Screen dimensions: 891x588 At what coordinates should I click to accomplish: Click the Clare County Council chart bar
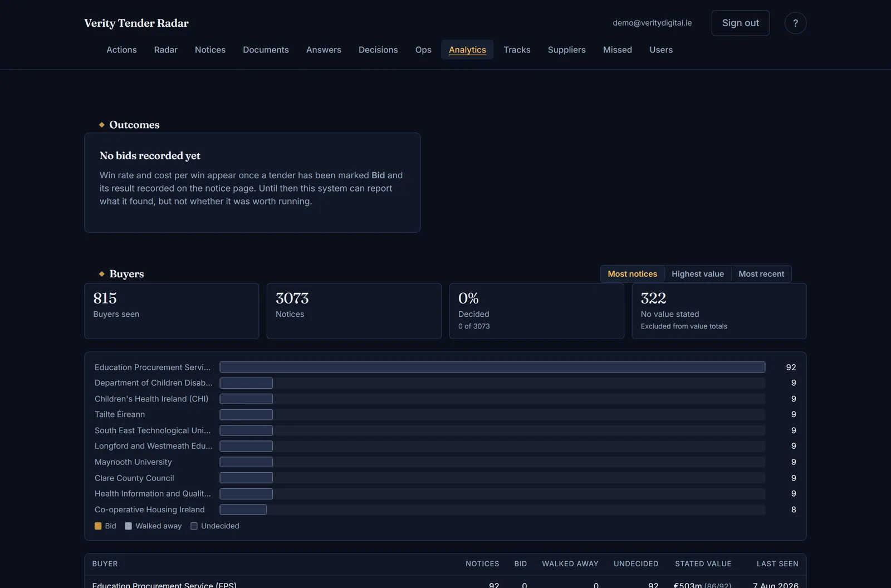[x=246, y=478]
